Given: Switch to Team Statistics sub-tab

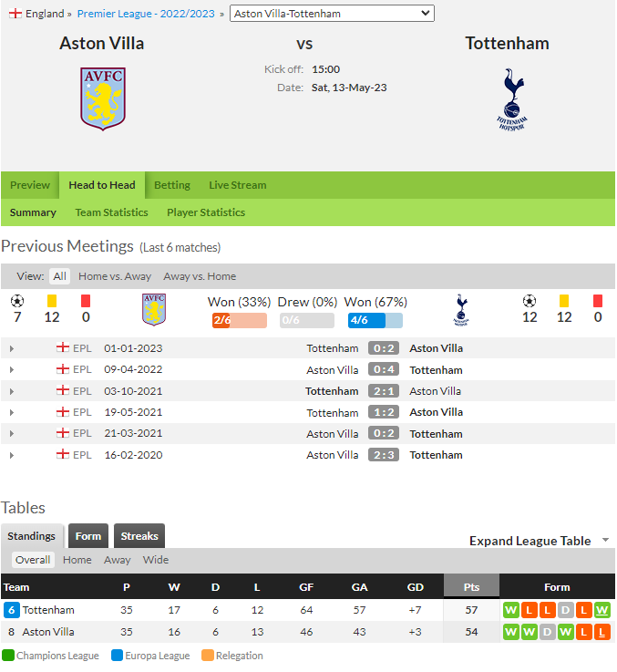Looking at the screenshot, I should pos(111,212).
